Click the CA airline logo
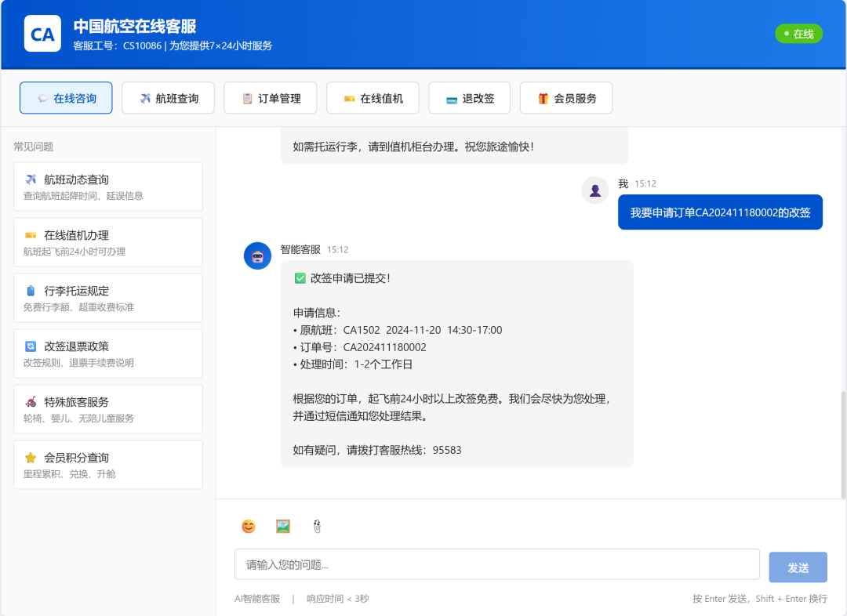847x616 pixels. 42,34
